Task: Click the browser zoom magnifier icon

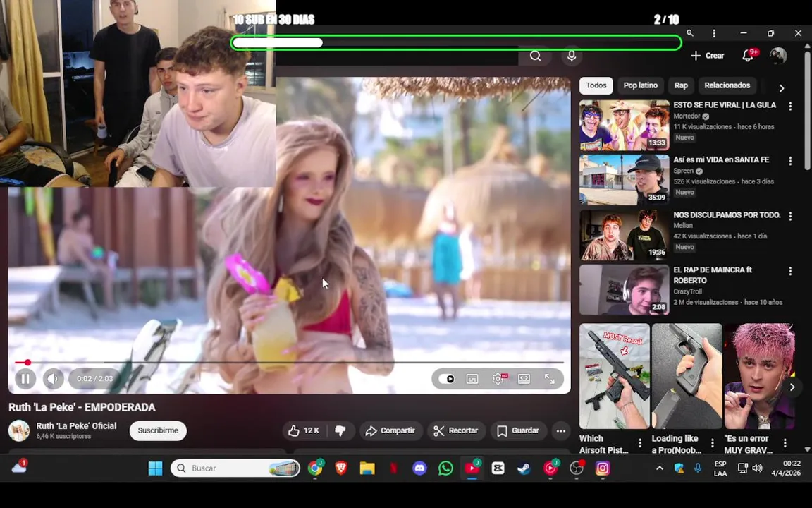Action: point(690,33)
